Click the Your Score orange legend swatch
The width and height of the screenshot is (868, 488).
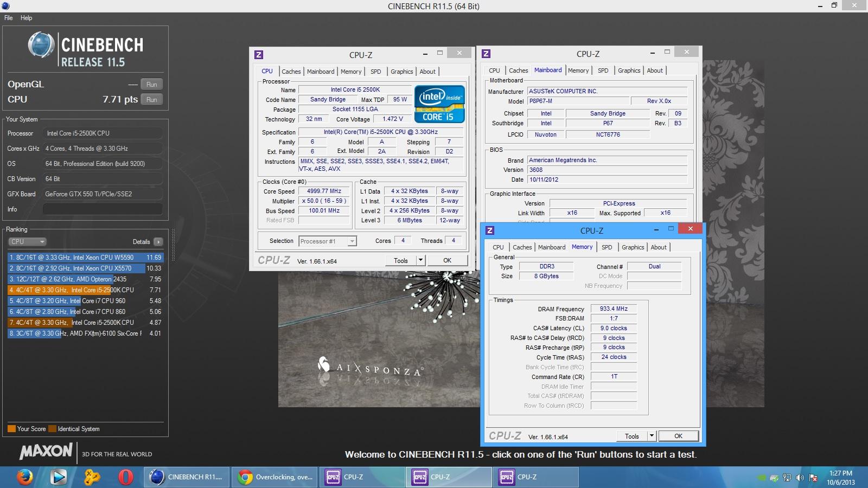[x=11, y=429]
